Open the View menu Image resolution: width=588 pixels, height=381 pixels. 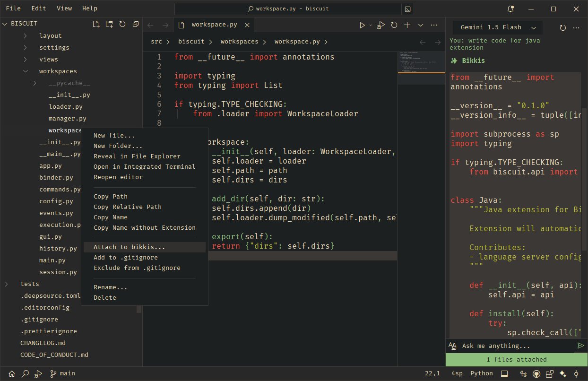(64, 9)
